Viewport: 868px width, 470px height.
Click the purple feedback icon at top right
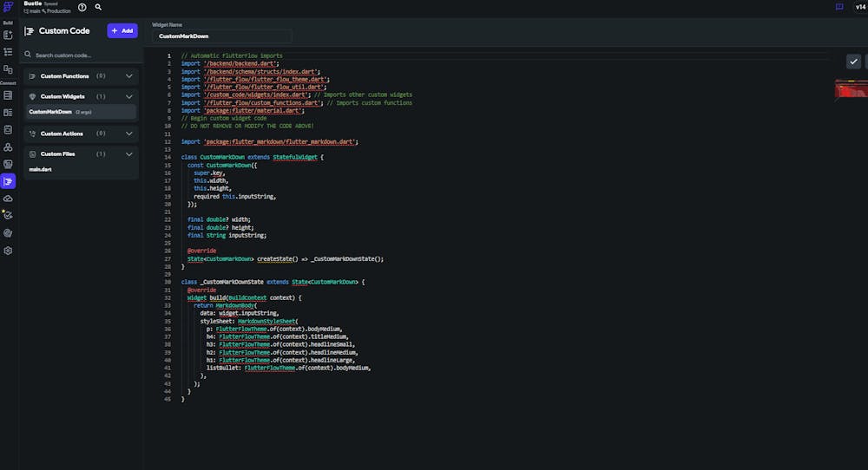click(x=838, y=7)
